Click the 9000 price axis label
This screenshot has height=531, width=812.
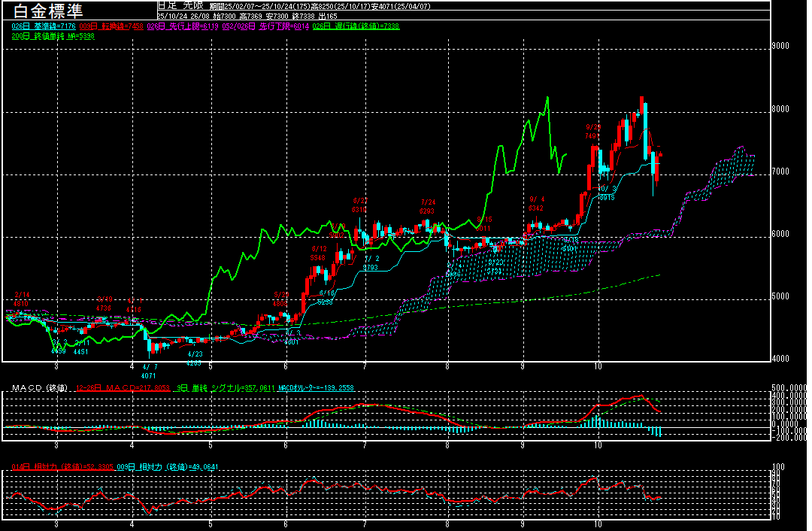[781, 46]
